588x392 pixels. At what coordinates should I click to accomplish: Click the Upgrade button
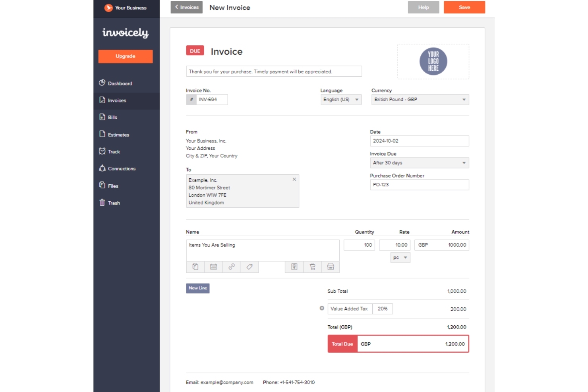click(125, 56)
